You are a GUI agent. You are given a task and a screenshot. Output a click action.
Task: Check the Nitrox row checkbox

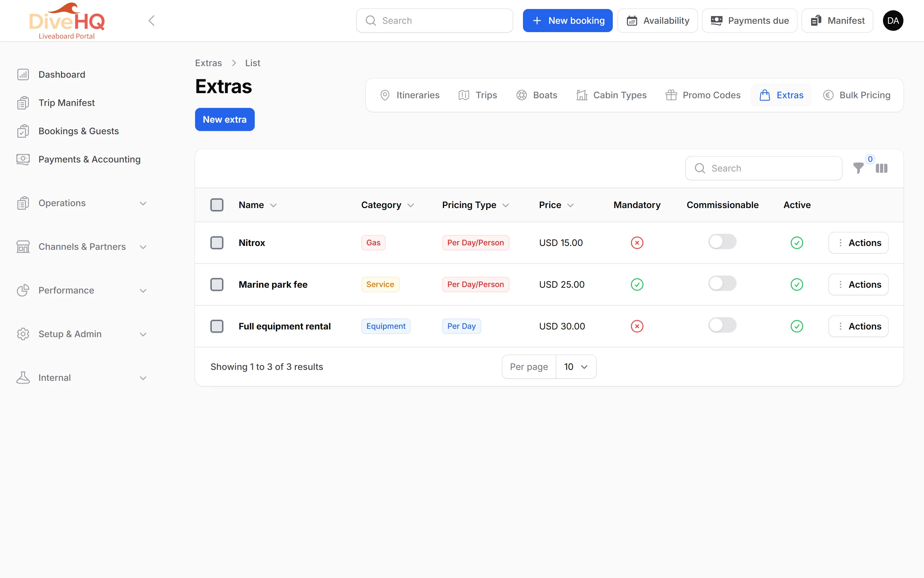point(217,243)
